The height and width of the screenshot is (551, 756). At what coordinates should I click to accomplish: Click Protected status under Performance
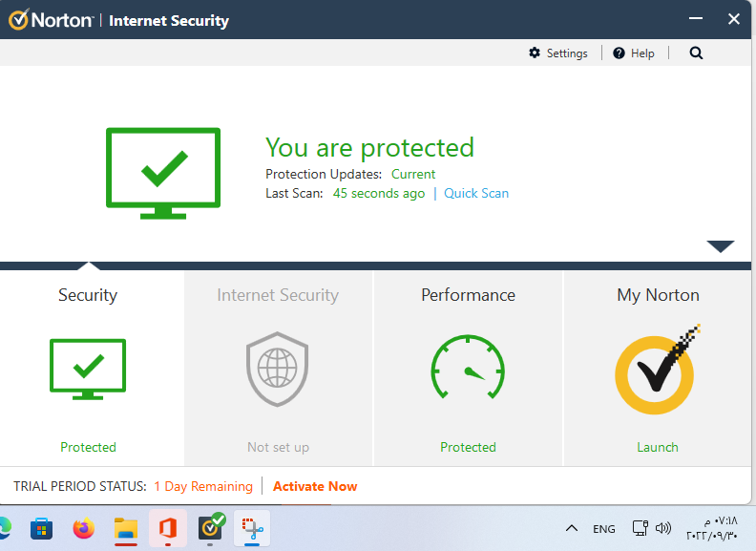click(x=468, y=447)
